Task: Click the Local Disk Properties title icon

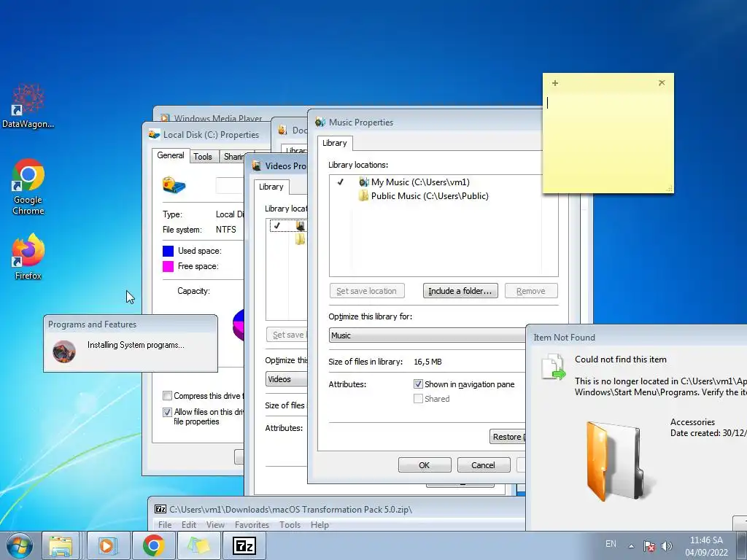Action: pos(155,135)
